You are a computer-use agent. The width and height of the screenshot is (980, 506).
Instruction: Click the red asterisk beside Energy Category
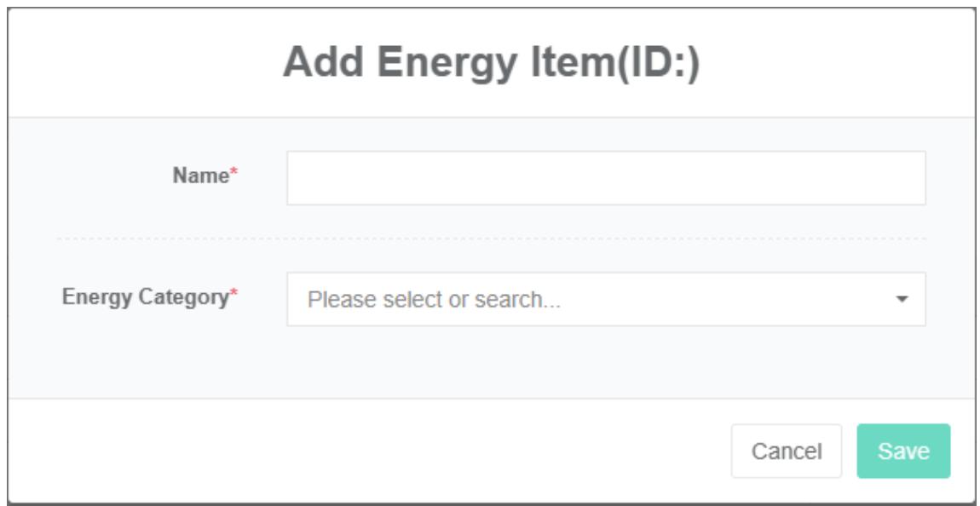234,296
